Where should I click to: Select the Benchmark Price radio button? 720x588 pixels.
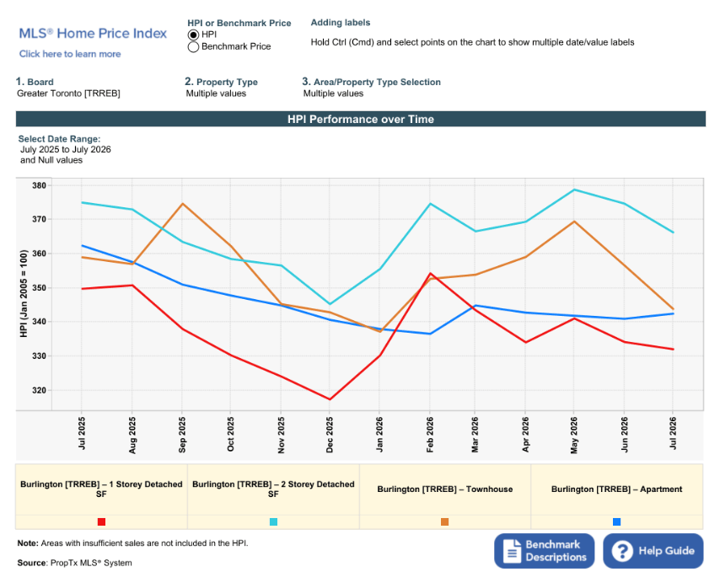click(193, 47)
